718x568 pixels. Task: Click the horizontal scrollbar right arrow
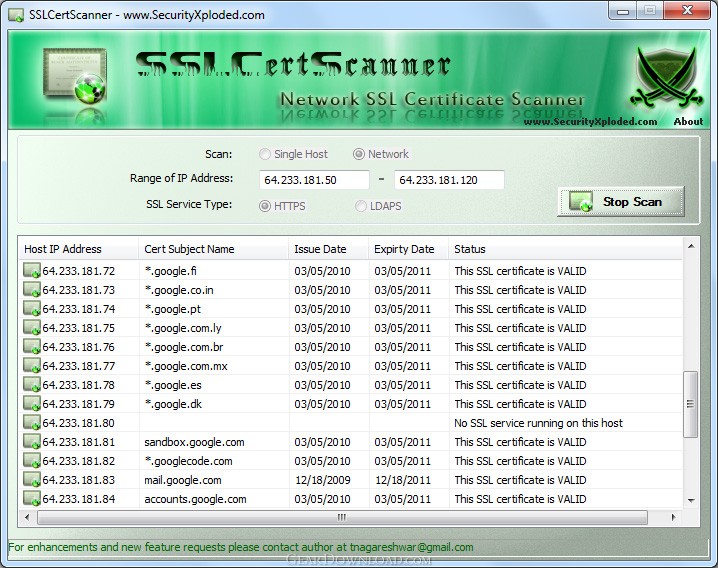(x=673, y=518)
